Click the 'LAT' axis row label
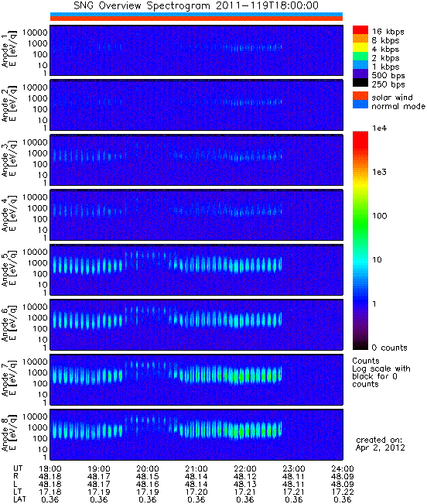Viewport: 427px width, 504px height. tap(20, 500)
